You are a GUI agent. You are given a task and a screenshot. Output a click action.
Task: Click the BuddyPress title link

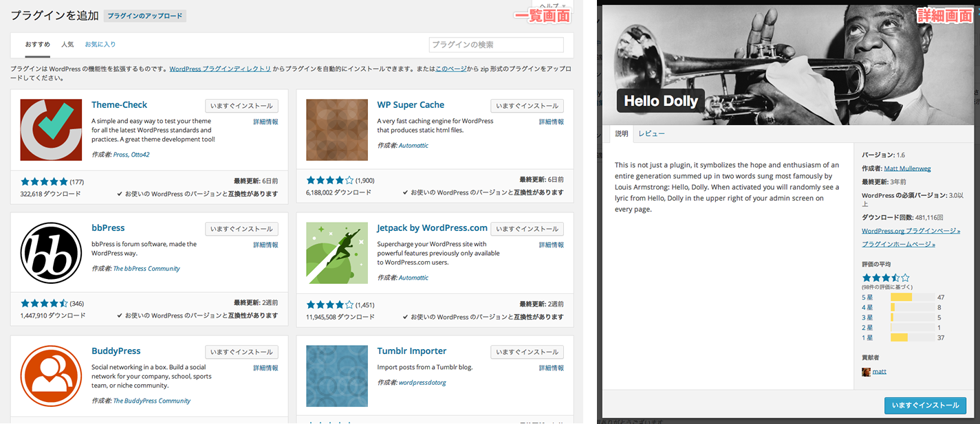pyautogui.click(x=118, y=351)
